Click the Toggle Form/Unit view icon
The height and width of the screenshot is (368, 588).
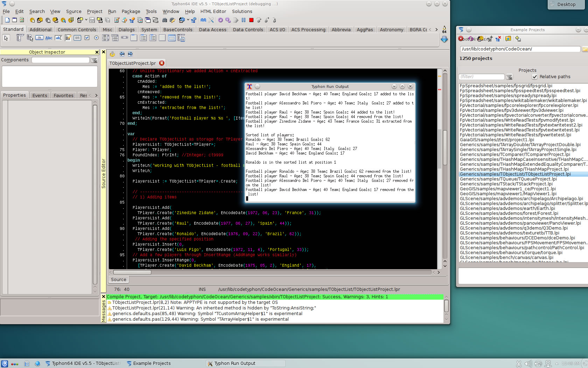pyautogui.click(x=155, y=20)
